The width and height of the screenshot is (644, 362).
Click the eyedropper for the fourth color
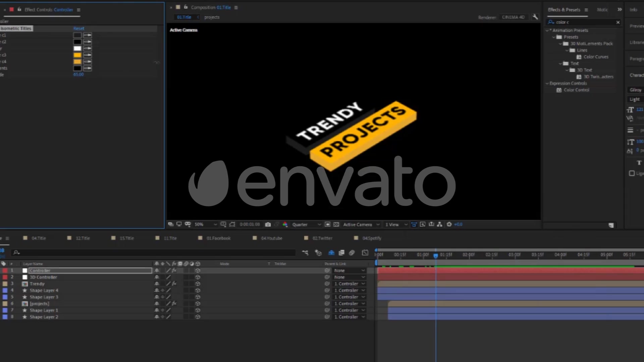[x=88, y=55]
